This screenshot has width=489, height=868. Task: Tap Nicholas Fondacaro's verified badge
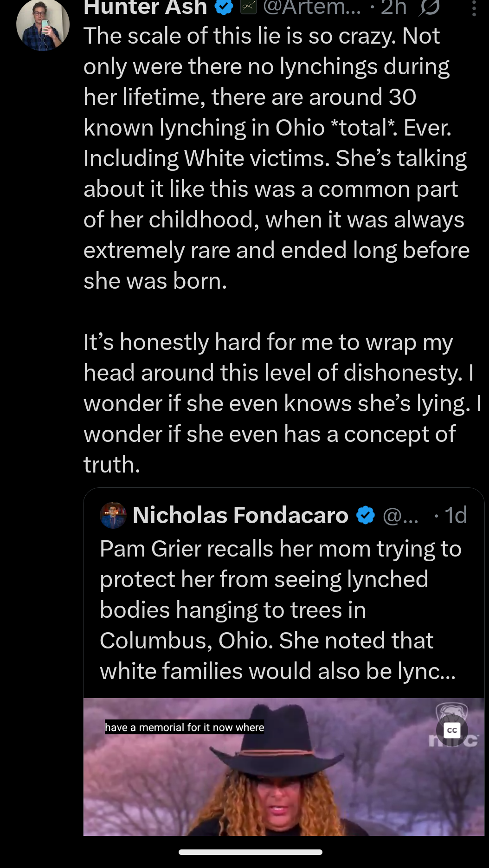pos(366,515)
